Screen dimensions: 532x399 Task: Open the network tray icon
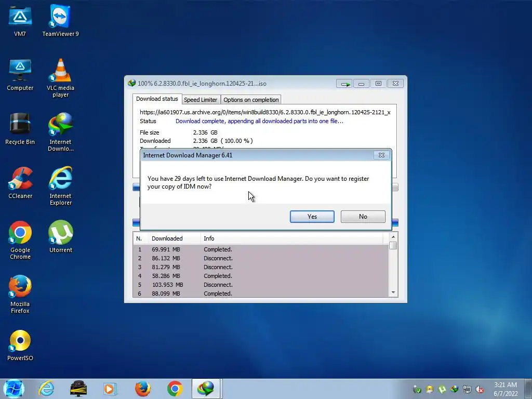point(467,390)
